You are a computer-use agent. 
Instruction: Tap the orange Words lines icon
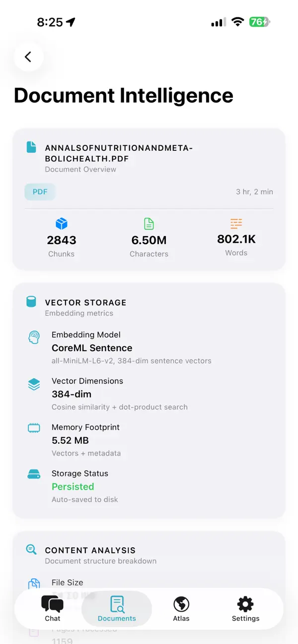(x=236, y=223)
